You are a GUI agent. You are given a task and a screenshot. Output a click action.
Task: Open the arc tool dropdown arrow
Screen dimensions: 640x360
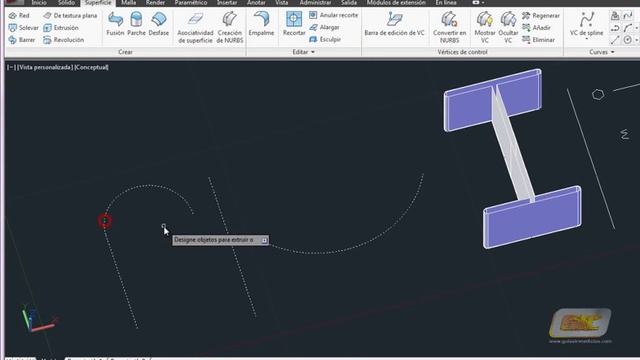[x=637, y=28]
